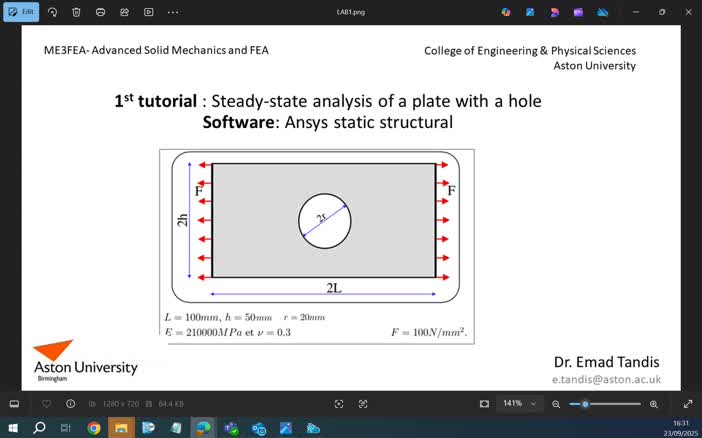Click the Edit button in Photos toolbar
Screen dimensions: 702x438
coord(21,12)
